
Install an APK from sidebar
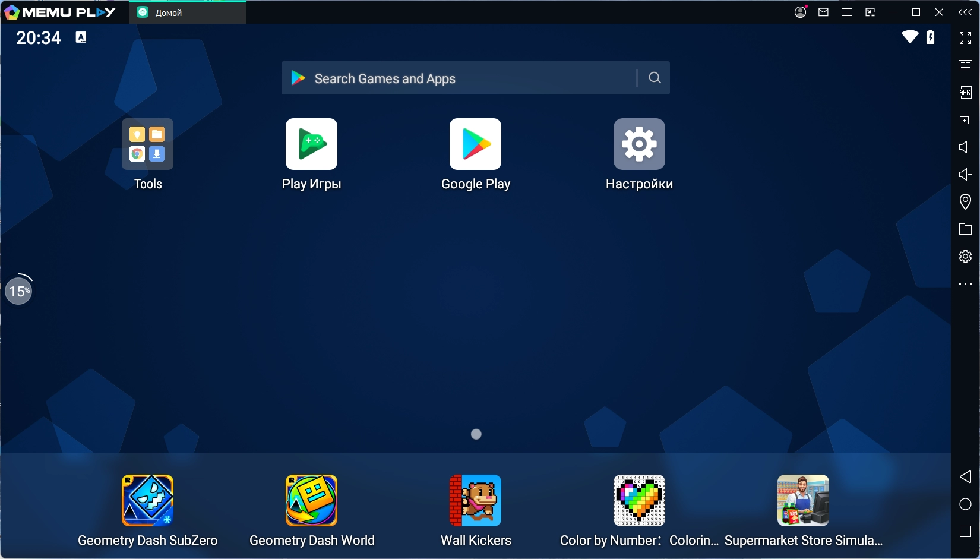point(966,92)
